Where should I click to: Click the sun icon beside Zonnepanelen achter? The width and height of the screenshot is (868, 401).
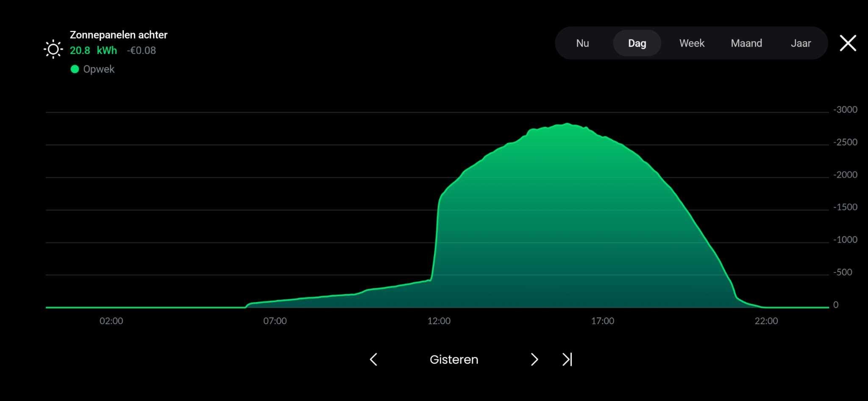pyautogui.click(x=53, y=50)
